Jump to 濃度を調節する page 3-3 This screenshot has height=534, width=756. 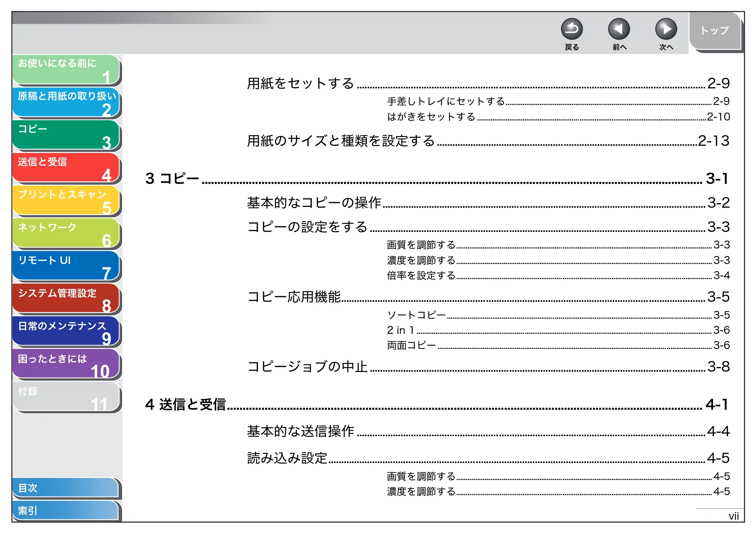558,260
